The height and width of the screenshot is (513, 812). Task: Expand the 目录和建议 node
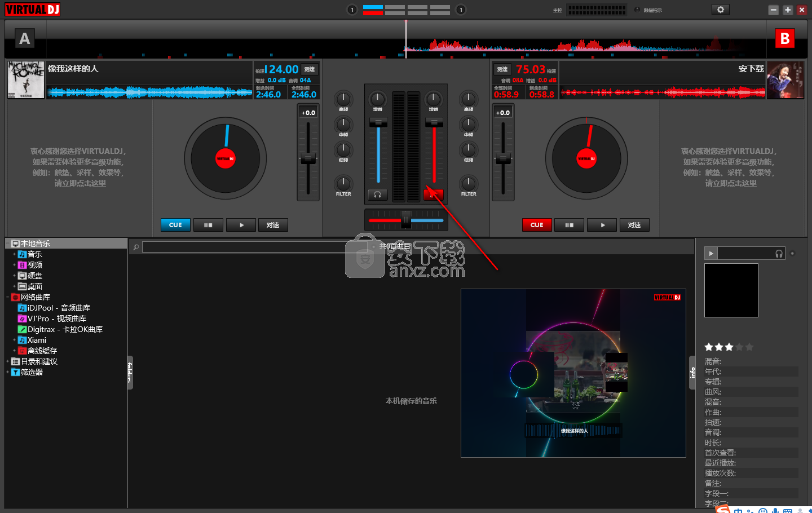tap(8, 361)
